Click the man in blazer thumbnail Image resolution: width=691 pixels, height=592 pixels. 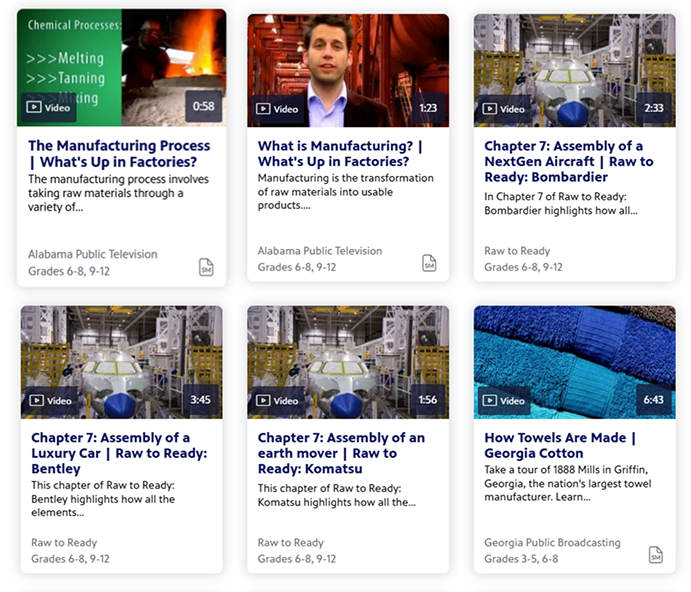click(x=348, y=71)
